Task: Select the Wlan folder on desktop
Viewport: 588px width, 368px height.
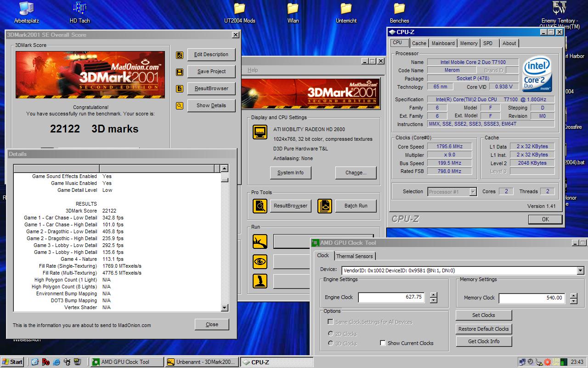Action: pos(293,12)
